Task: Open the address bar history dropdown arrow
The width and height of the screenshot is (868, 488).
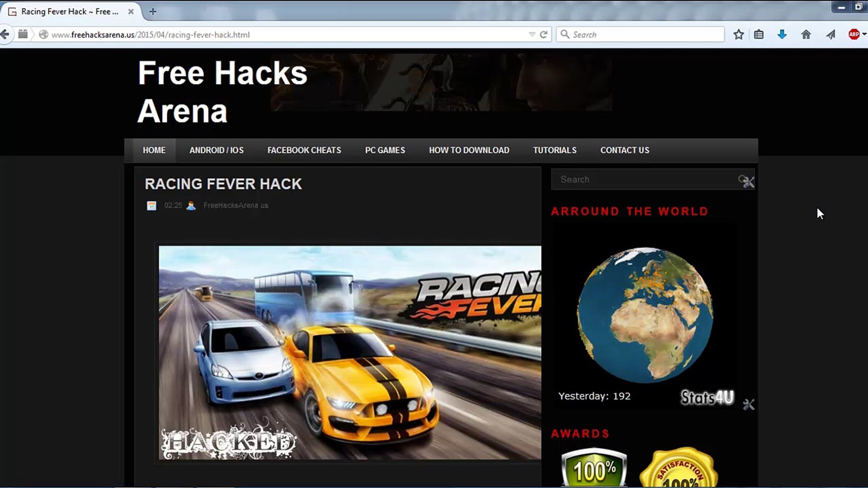Action: [532, 34]
